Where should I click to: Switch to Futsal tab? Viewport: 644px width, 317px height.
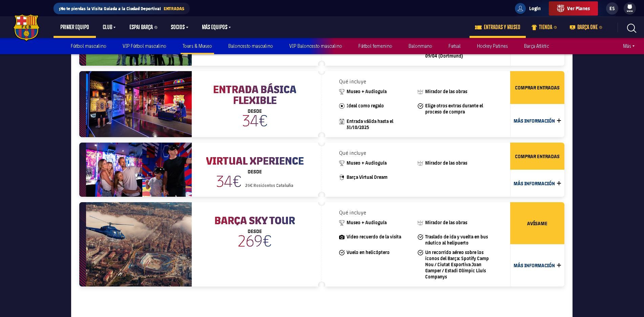[454, 46]
